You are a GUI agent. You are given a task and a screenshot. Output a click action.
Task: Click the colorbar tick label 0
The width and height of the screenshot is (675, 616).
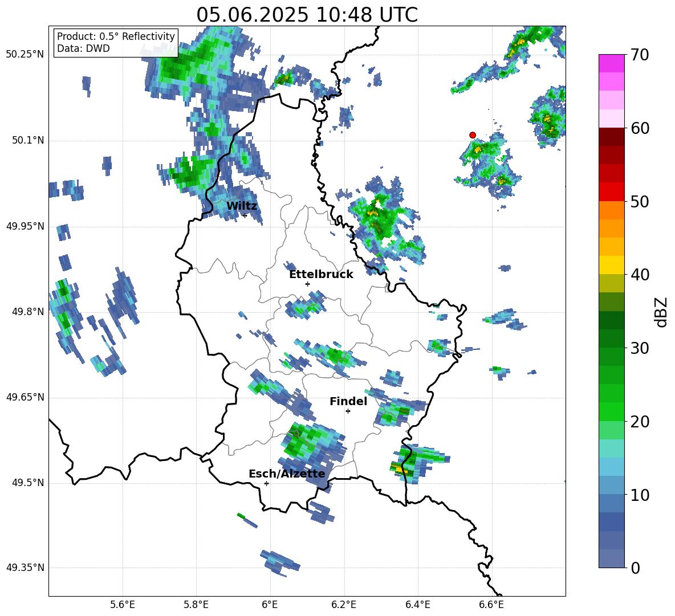[635, 568]
